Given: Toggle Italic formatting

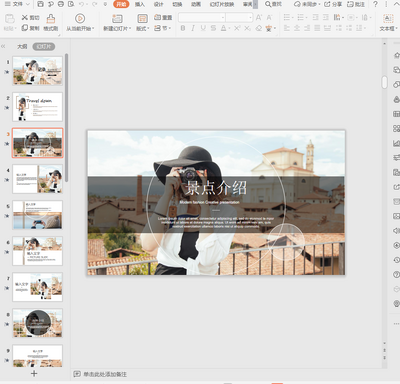Looking at the screenshot, I should pyautogui.click(x=193, y=28).
